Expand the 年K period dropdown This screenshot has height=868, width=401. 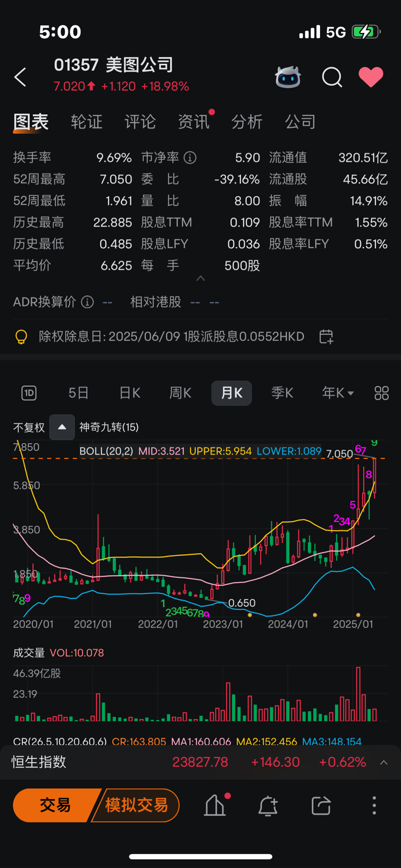click(338, 393)
